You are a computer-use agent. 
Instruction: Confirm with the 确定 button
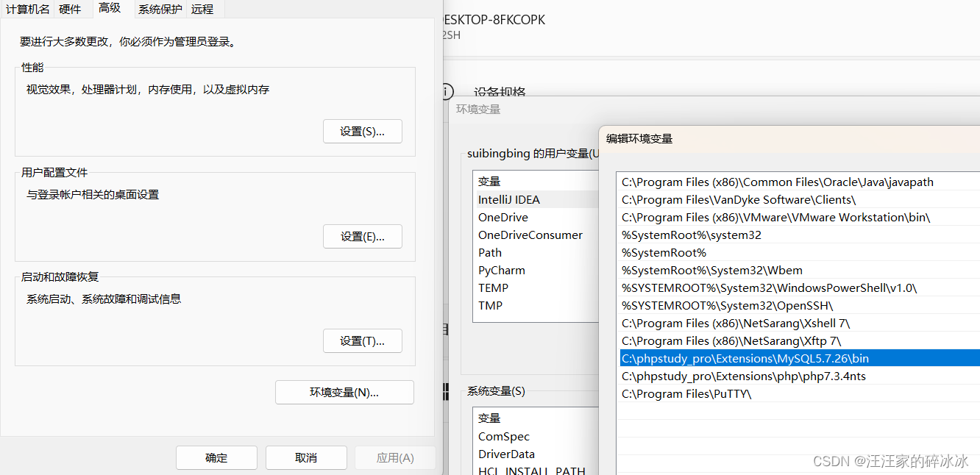tap(216, 457)
